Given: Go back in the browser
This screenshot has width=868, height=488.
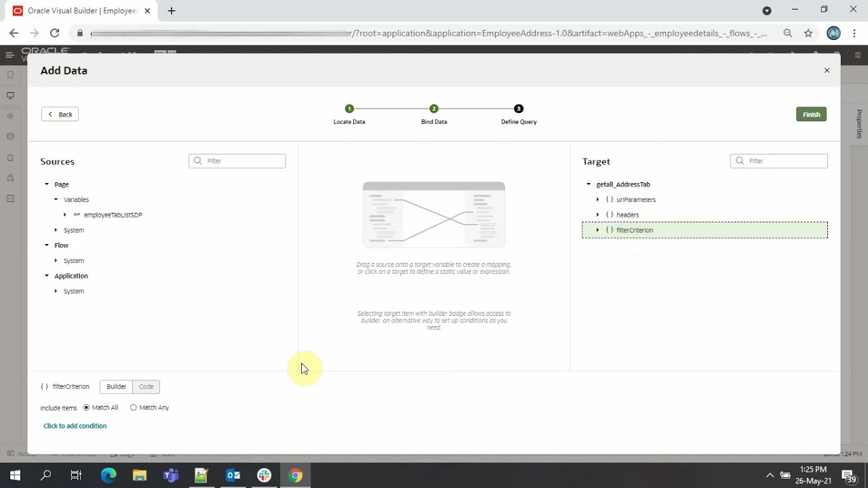Looking at the screenshot, I should 14,33.
